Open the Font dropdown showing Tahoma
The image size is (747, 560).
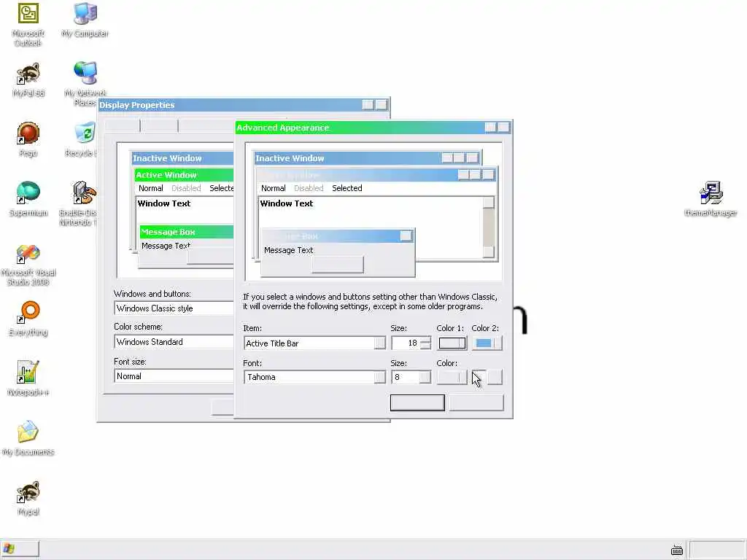[x=379, y=377]
